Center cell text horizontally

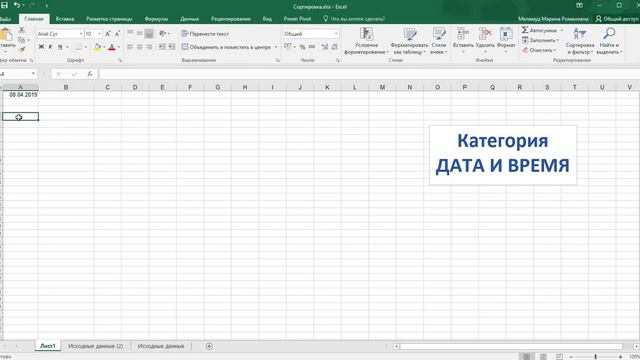pyautogui.click(x=140, y=47)
